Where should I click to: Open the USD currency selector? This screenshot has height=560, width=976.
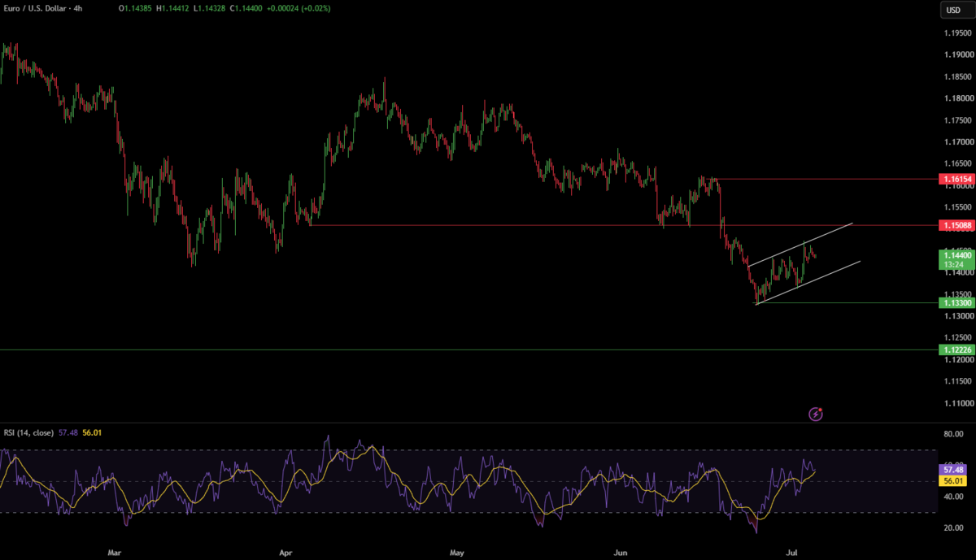tap(952, 10)
